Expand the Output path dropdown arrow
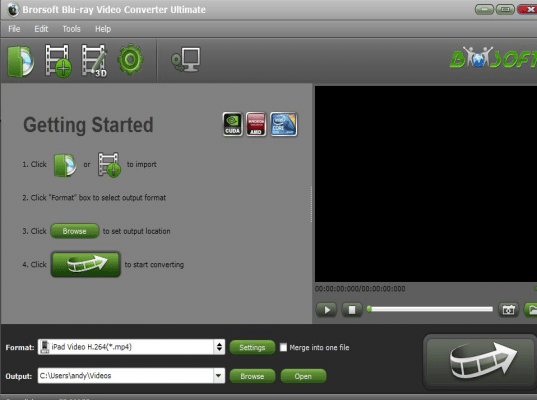This screenshot has height=400, width=537. (219, 376)
